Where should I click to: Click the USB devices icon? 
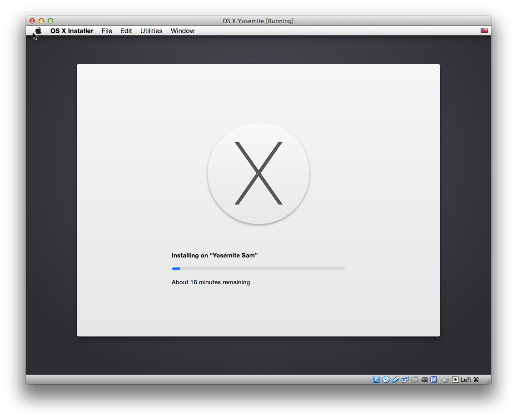pyautogui.click(x=395, y=380)
